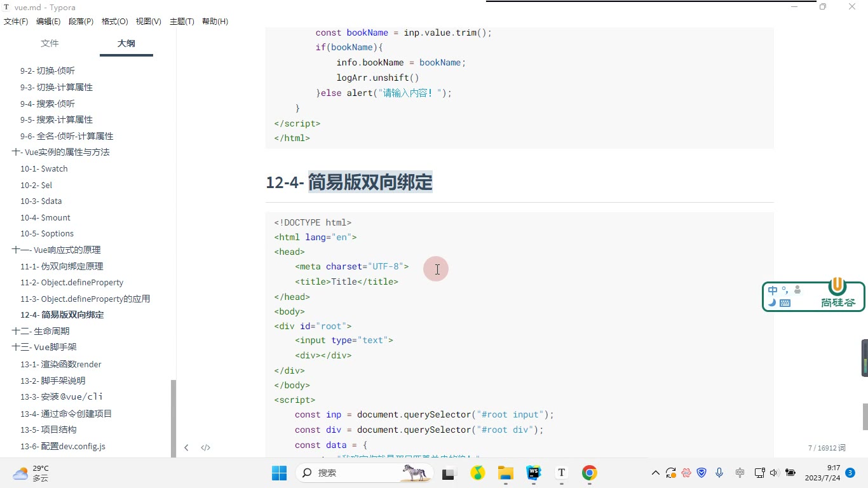The width and height of the screenshot is (868, 488).
Task: Open WebStorm from the taskbar
Action: pos(534,473)
